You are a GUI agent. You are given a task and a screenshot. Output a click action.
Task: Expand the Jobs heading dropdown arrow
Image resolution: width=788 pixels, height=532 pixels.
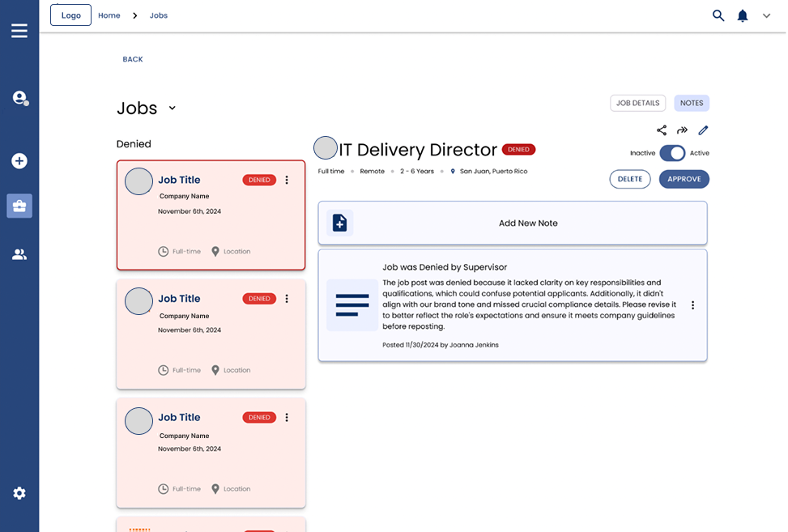point(172,108)
